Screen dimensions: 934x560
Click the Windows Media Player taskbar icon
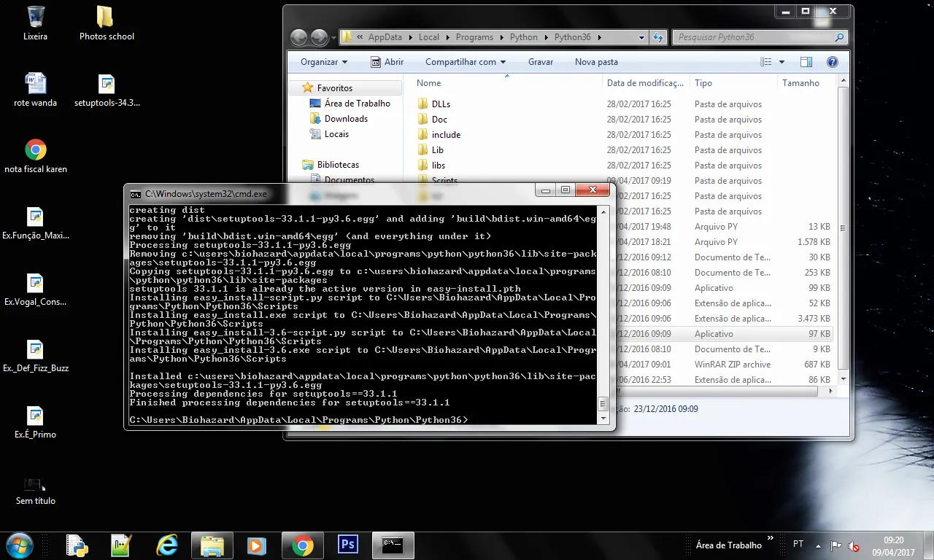click(x=256, y=545)
